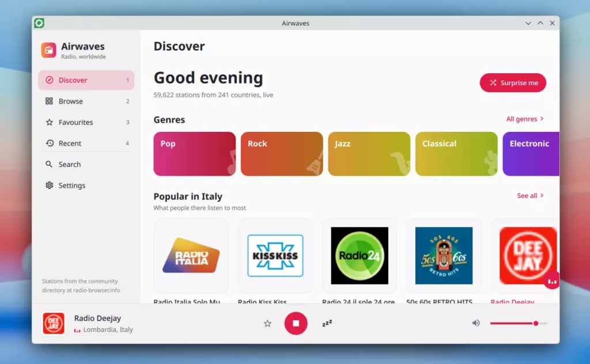This screenshot has width=590, height=364.
Task: Maximize the window with the up chevron
Action: point(540,23)
